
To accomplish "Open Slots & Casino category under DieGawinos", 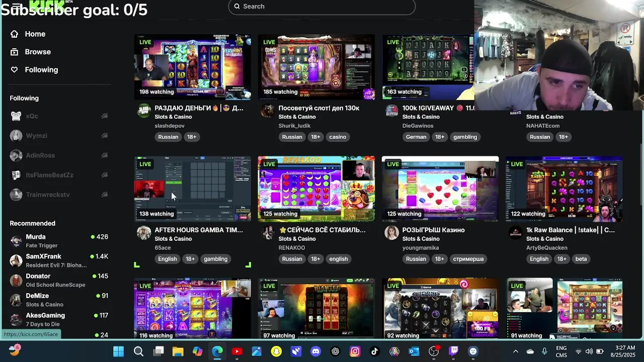I will coord(421,117).
